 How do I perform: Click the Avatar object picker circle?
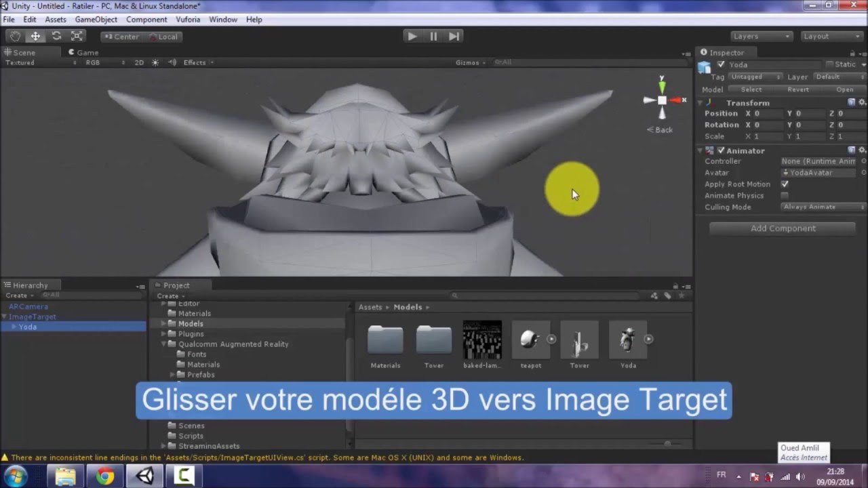(863, 173)
